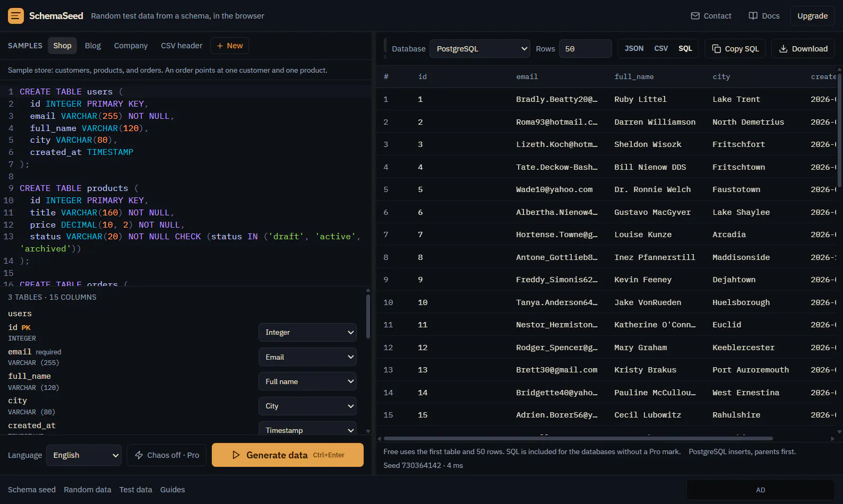This screenshot has width=843, height=504.
Task: Open the CSV header sample
Action: pyautogui.click(x=182, y=46)
